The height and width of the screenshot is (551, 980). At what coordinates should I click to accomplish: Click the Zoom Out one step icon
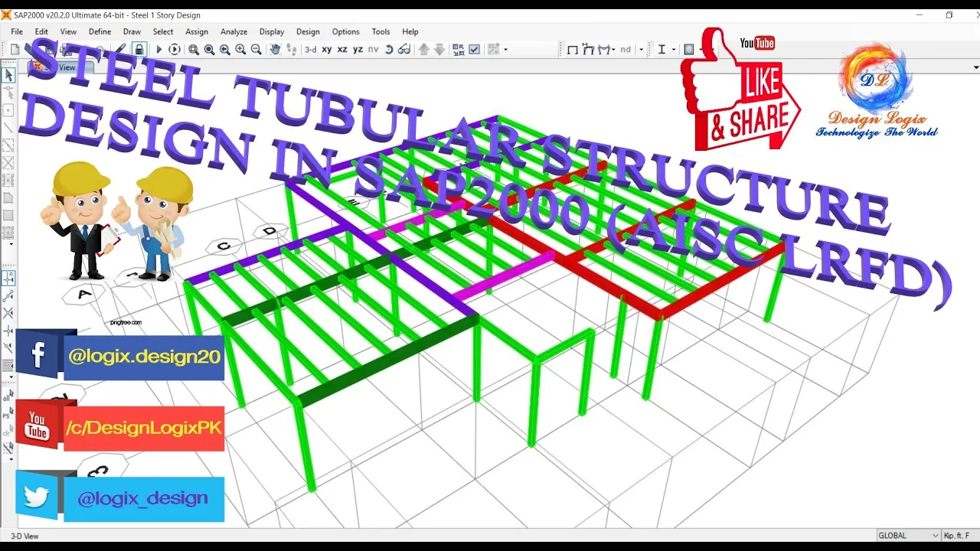pos(256,50)
